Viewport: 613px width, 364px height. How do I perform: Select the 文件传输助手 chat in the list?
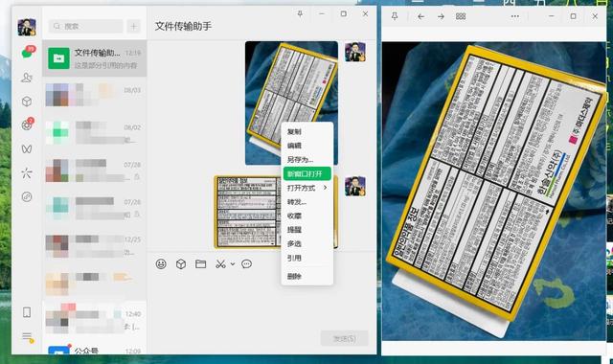(94, 58)
